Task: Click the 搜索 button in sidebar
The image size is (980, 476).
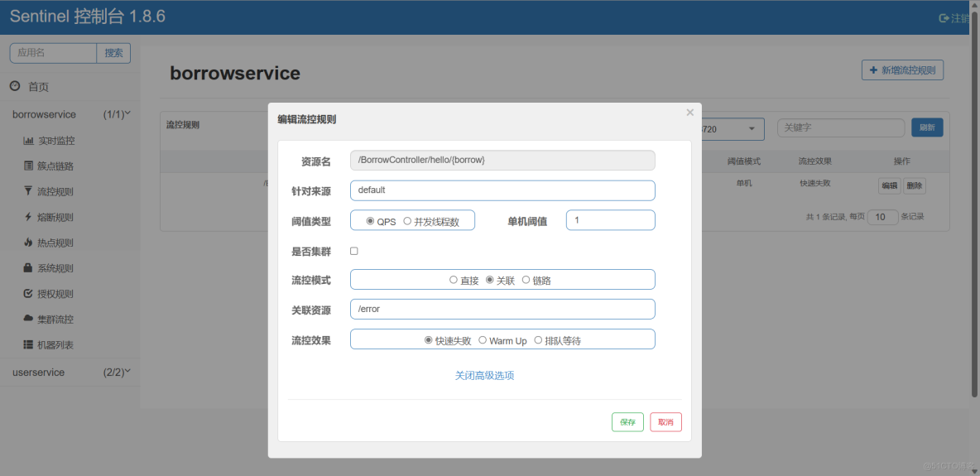Action: pos(113,53)
